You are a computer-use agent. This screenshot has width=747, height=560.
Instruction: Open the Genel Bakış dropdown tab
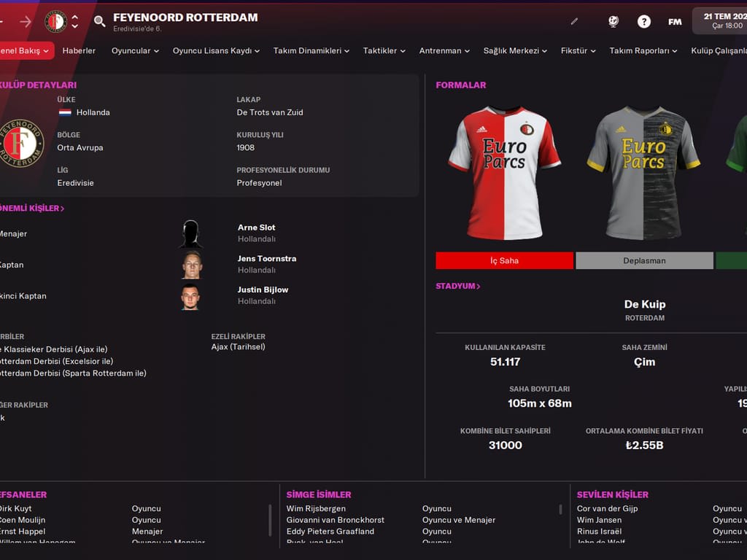(x=26, y=50)
